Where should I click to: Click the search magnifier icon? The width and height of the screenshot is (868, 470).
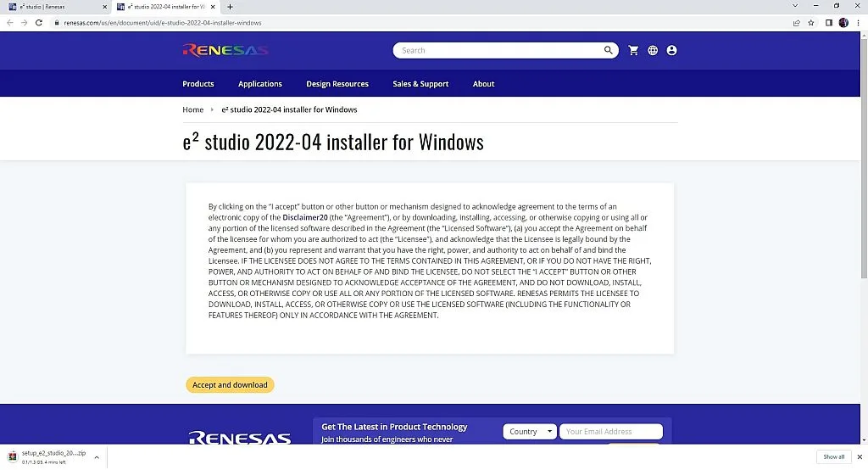click(609, 50)
